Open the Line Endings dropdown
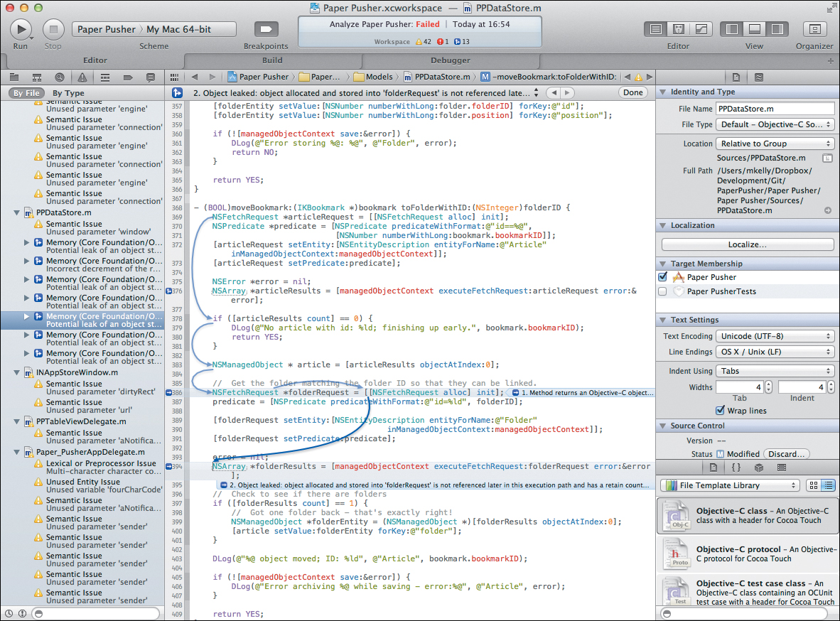This screenshot has height=621, width=840. pyautogui.click(x=775, y=352)
